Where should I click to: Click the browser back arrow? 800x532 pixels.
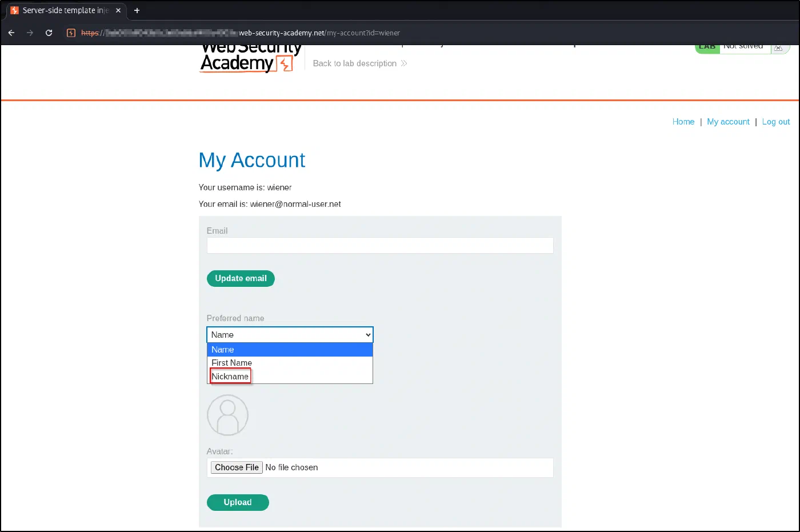pos(11,33)
